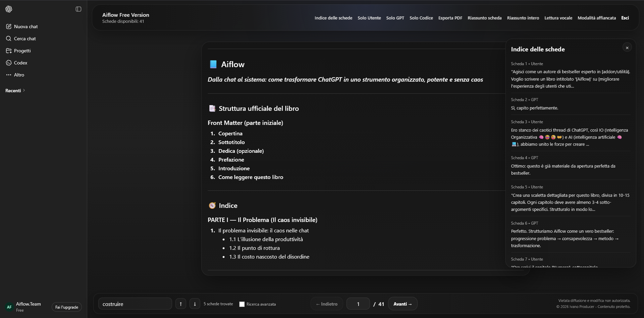Screen dimensions: 644x318
Task: Click the search field containing costruire
Action: (x=135, y=304)
